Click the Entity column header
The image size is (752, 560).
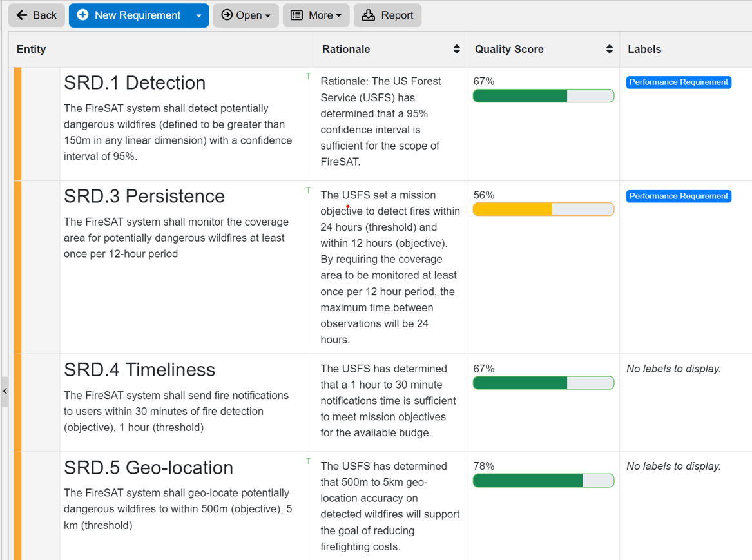pyautogui.click(x=32, y=50)
